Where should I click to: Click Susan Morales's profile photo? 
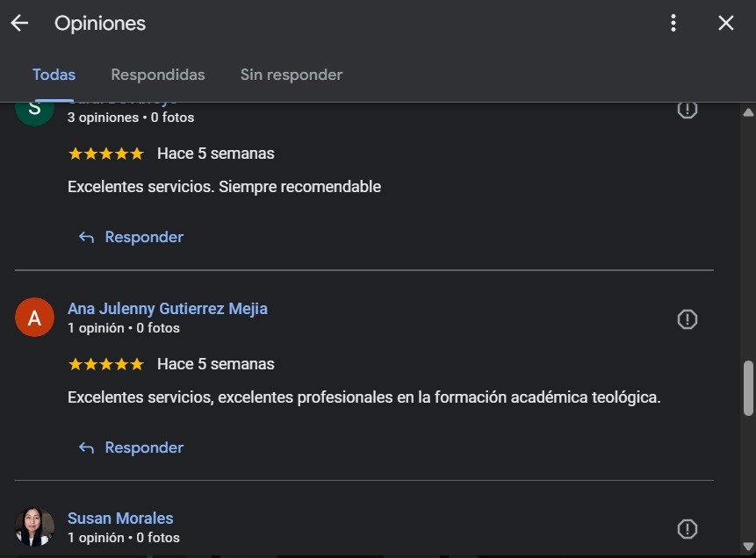coord(35,526)
